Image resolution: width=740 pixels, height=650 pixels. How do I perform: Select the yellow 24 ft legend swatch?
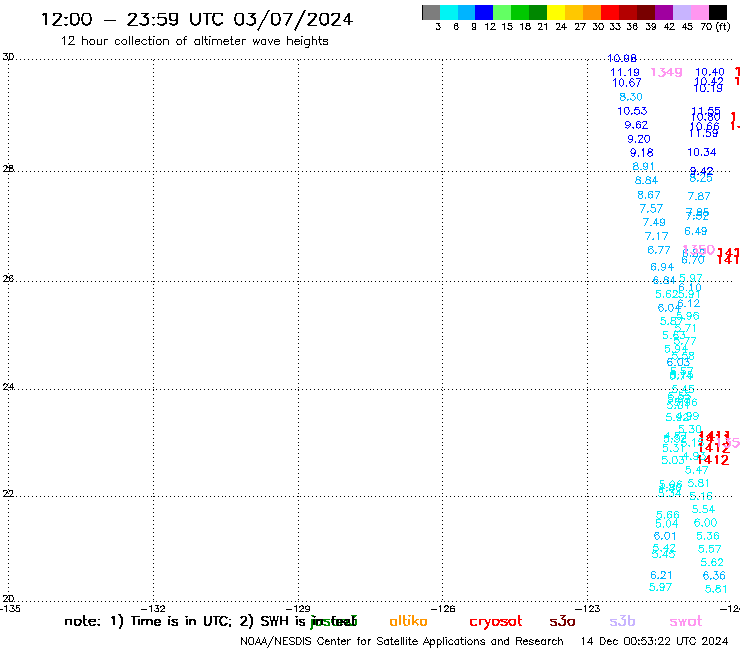[556, 12]
